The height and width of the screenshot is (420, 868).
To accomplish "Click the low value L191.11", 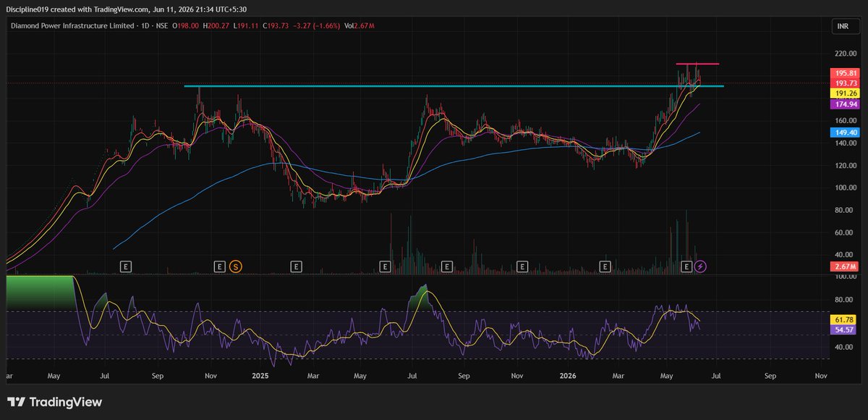I will coord(247,26).
